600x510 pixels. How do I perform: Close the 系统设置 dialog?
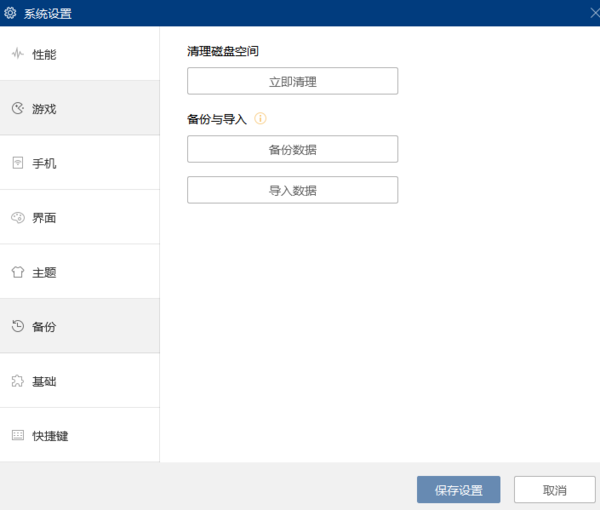click(595, 13)
